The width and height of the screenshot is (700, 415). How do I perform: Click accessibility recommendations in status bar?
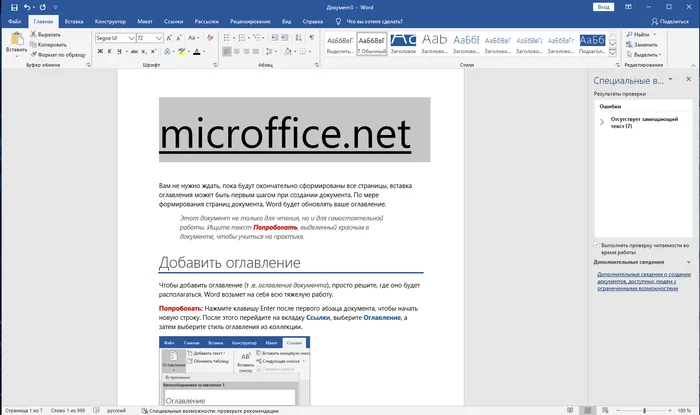tap(210, 411)
